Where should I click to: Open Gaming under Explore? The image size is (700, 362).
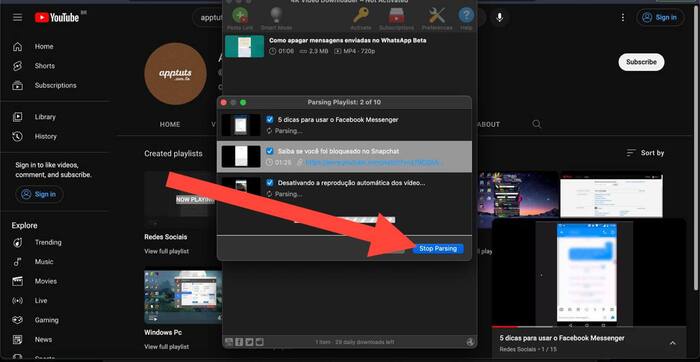tap(47, 320)
